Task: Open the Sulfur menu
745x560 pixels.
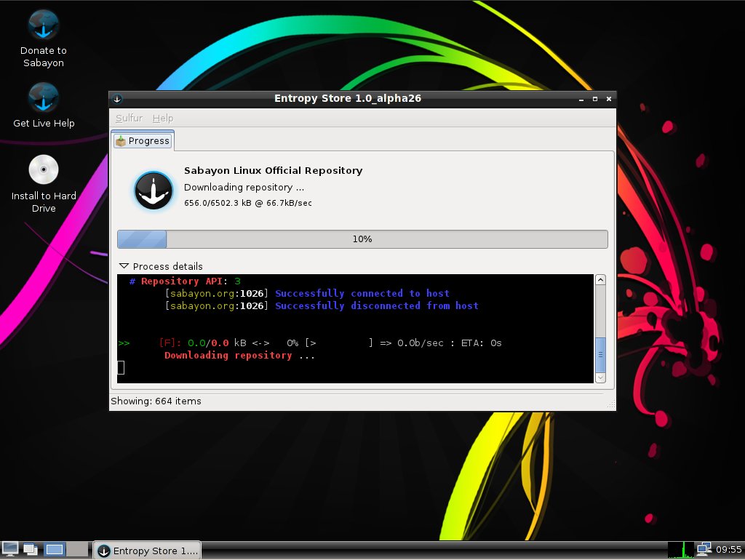Action: pyautogui.click(x=129, y=118)
